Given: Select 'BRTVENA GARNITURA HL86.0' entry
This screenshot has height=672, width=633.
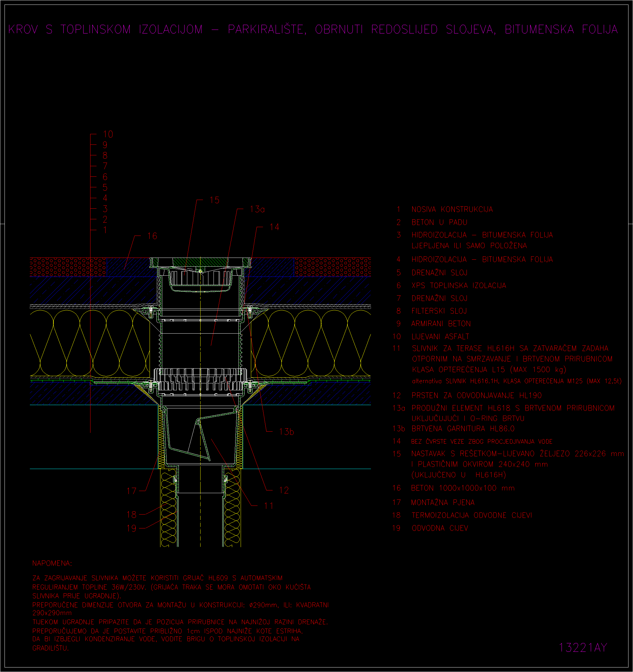Looking at the screenshot, I should [x=463, y=429].
